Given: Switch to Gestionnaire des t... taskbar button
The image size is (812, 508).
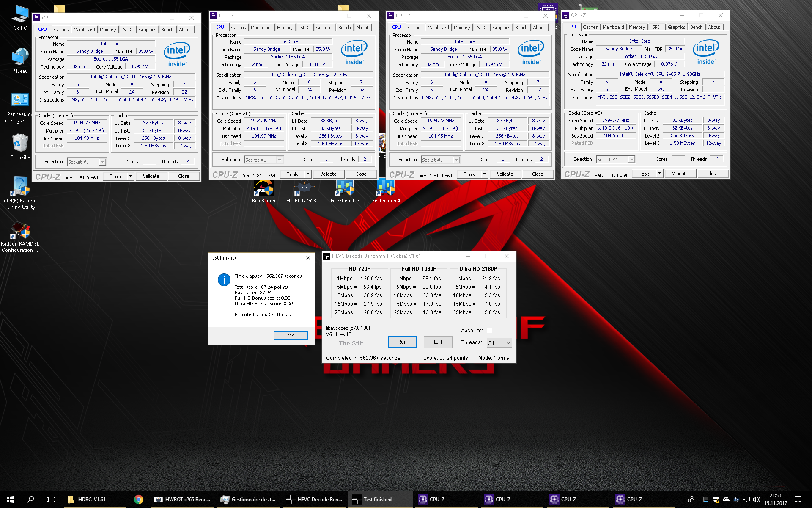Looking at the screenshot, I should pos(248,500).
